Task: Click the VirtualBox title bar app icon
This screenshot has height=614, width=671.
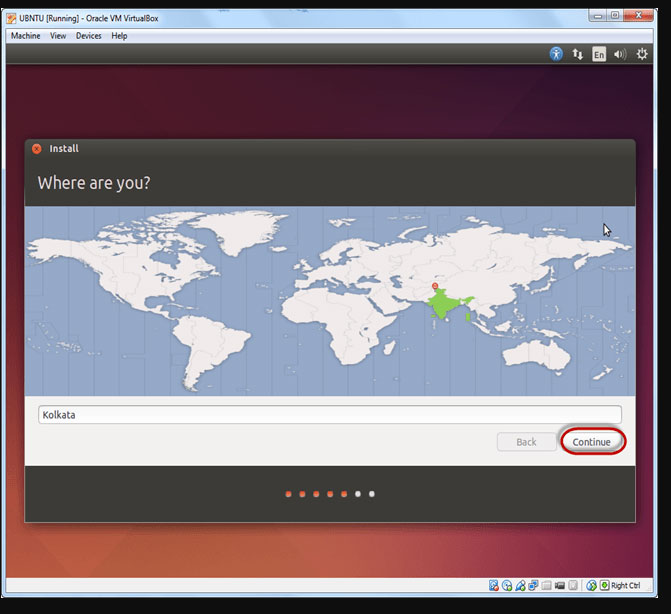Action: [x=12, y=18]
